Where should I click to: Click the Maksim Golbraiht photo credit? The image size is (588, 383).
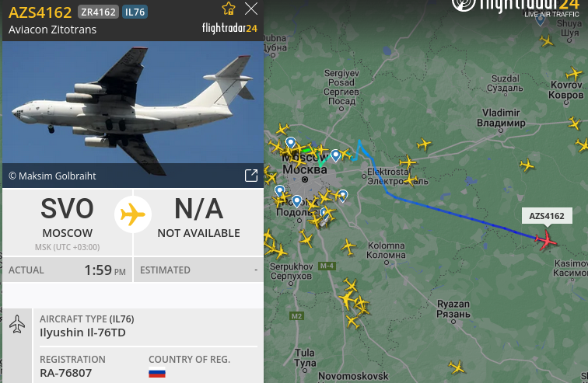coord(52,176)
